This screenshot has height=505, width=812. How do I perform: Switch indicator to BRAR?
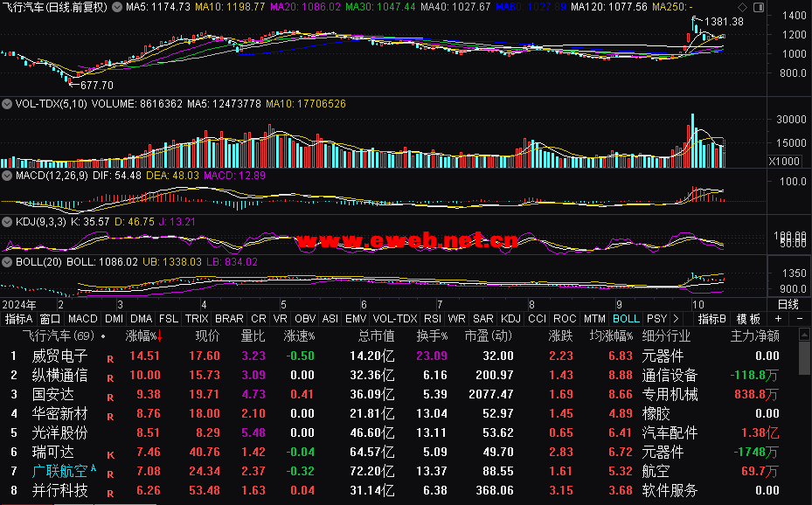[229, 319]
